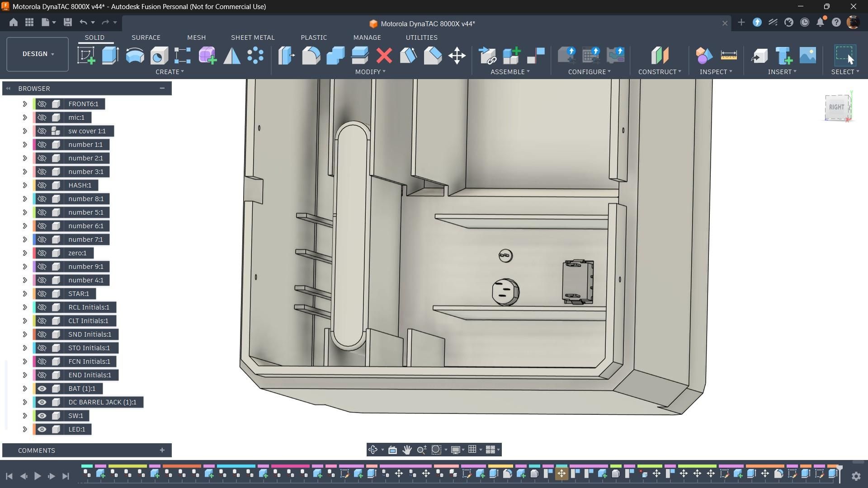This screenshot has width=868, height=488.
Task: Show the sw cover 1:1 component
Action: [x=42, y=131]
